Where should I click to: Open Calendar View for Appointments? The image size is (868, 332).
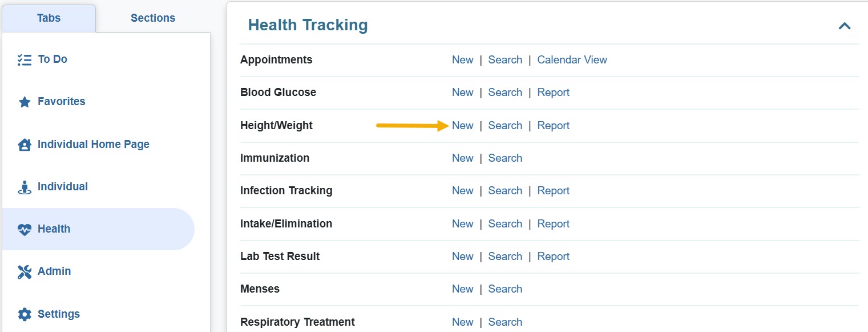572,59
